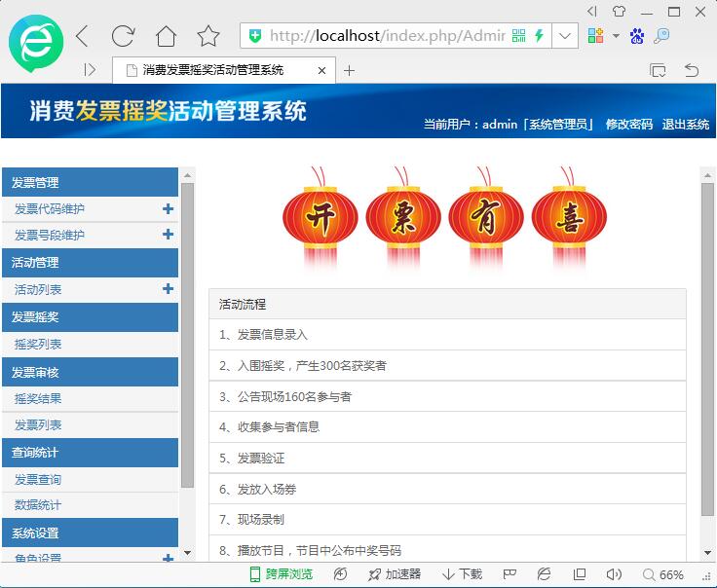The width and height of the screenshot is (717, 588).
Task: Select the 消费发票摇奖活动管理系统 browser tab
Action: (x=212, y=70)
